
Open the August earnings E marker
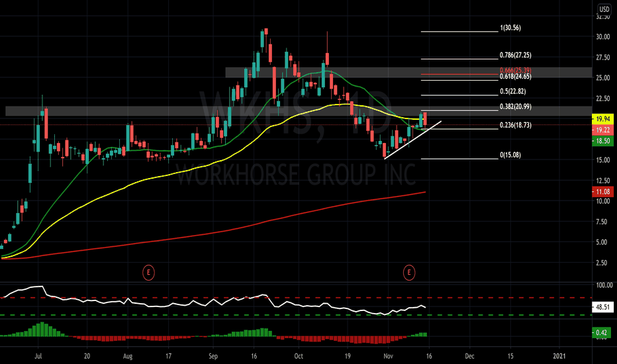(148, 272)
